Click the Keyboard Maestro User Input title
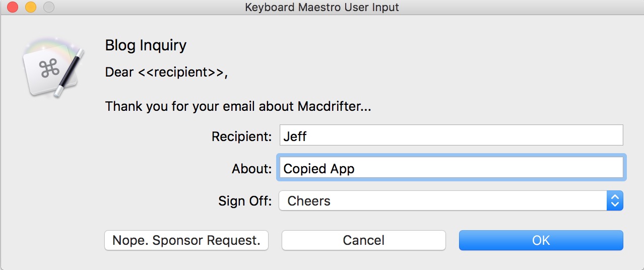 (x=322, y=8)
